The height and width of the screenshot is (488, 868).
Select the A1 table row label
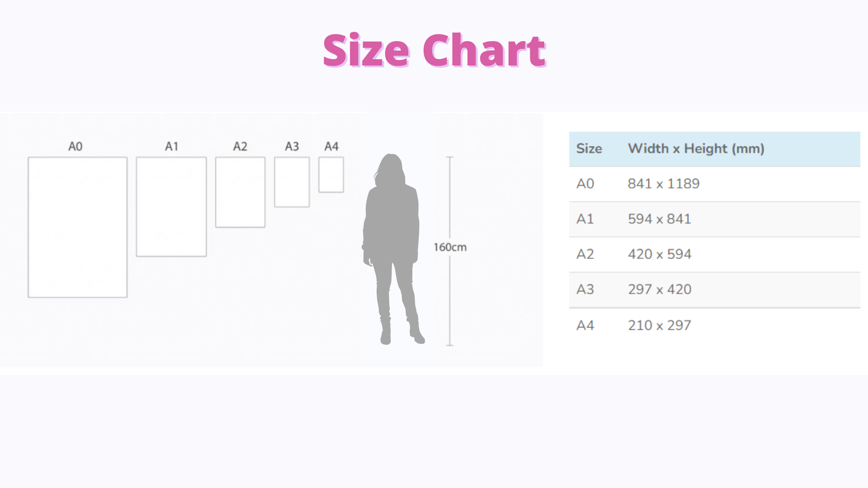(585, 219)
